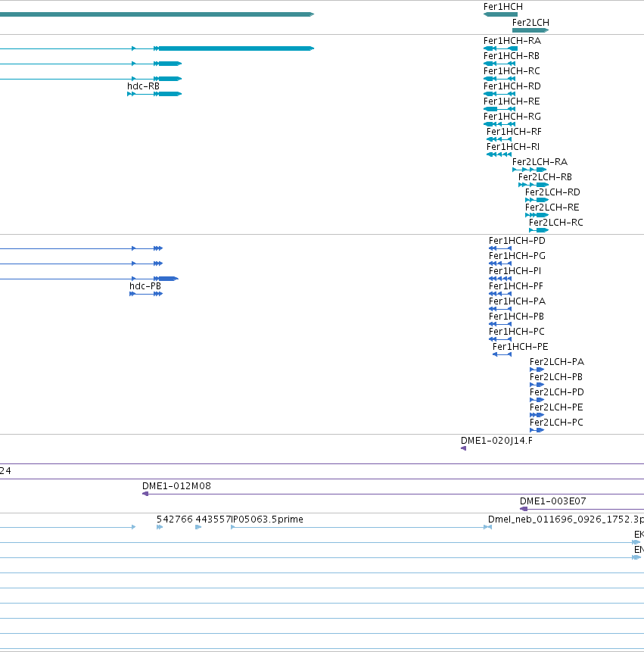Click the Fer2LCH-RD transcript
Screen dimensions: 644x652
[537, 200]
